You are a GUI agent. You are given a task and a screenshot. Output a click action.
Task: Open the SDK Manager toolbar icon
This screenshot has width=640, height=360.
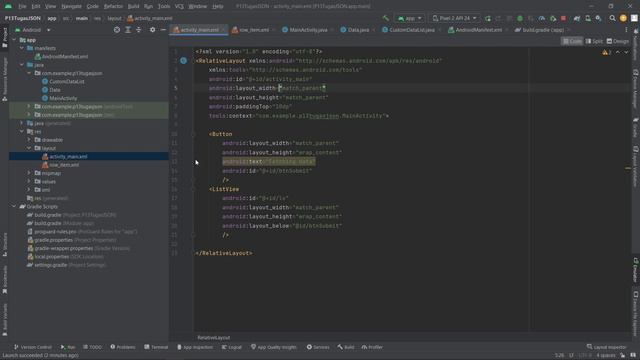pyautogui.click(x=598, y=18)
